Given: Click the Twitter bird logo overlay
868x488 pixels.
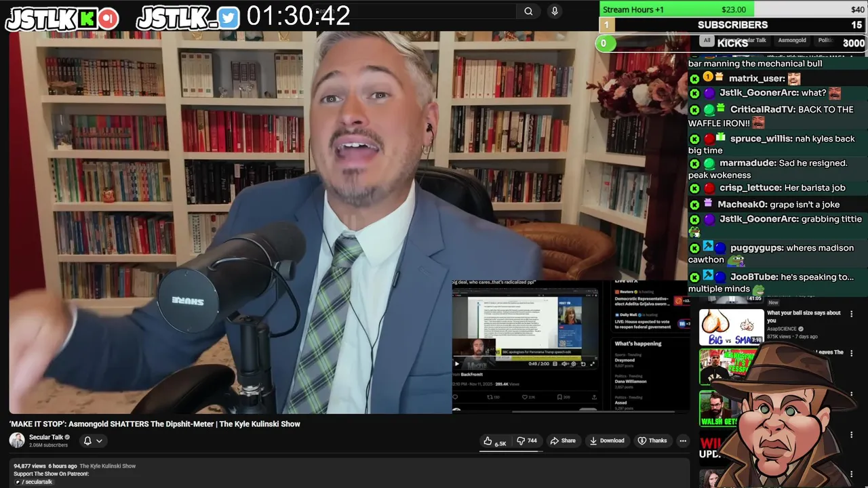Looking at the screenshot, I should pos(229,18).
